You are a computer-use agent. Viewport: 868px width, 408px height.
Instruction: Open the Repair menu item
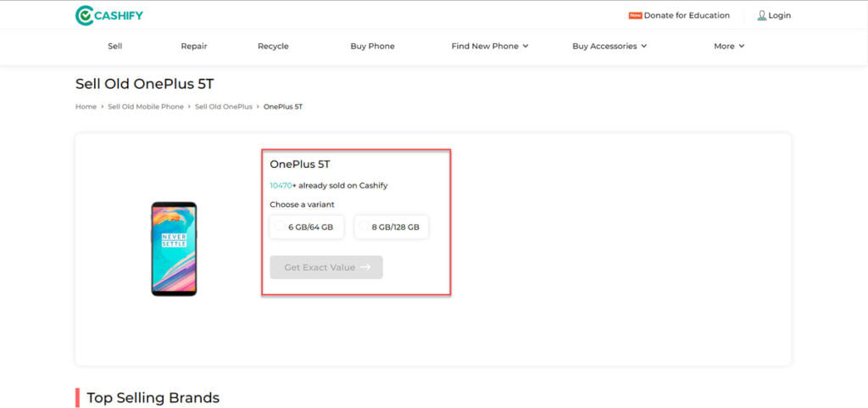194,47
